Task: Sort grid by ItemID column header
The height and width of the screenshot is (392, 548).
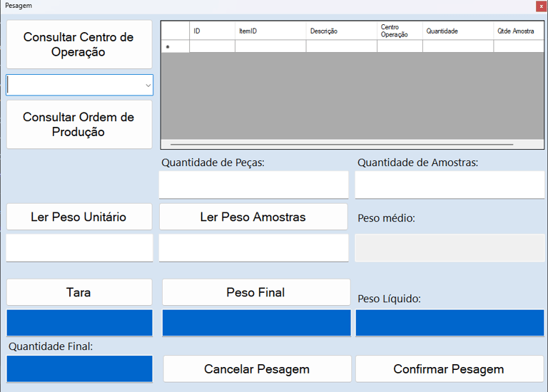Action: (x=270, y=31)
